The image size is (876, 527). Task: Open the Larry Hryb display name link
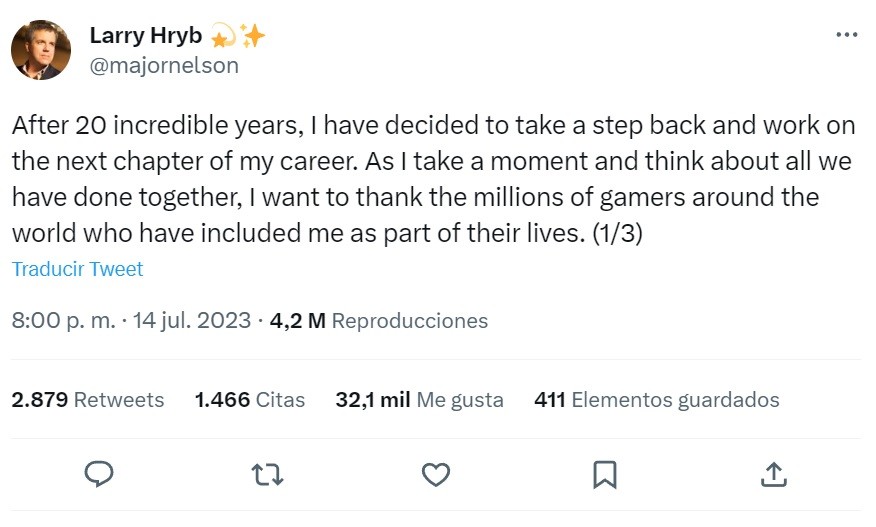pos(145,36)
